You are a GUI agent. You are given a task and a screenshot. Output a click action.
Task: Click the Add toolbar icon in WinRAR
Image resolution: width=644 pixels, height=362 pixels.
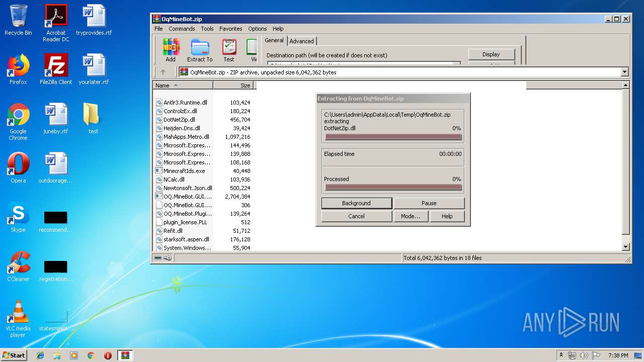[x=171, y=50]
